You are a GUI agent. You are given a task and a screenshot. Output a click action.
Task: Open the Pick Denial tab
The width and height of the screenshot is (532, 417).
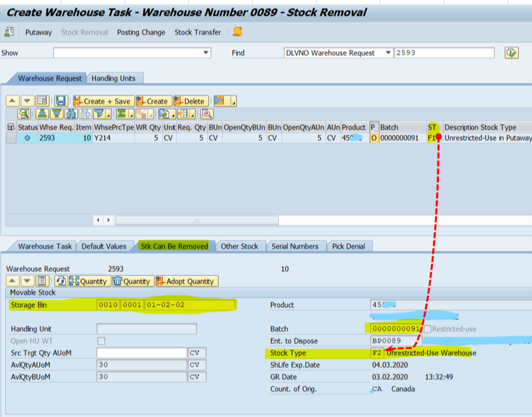pyautogui.click(x=348, y=246)
